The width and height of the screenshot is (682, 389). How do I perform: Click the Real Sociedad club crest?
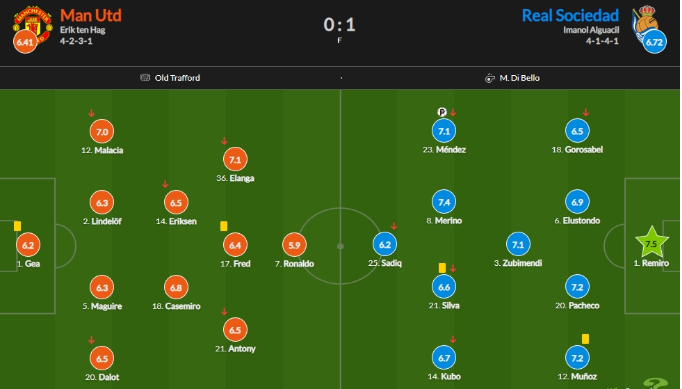pos(645,22)
